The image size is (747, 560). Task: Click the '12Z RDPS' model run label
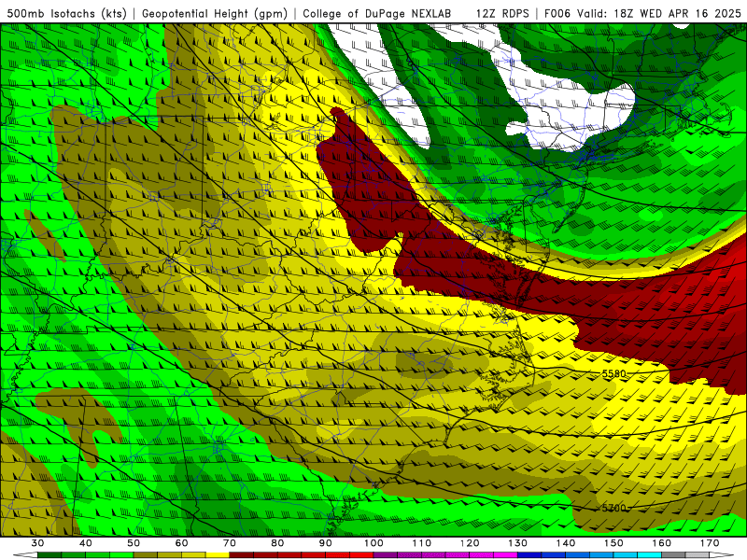click(502, 13)
